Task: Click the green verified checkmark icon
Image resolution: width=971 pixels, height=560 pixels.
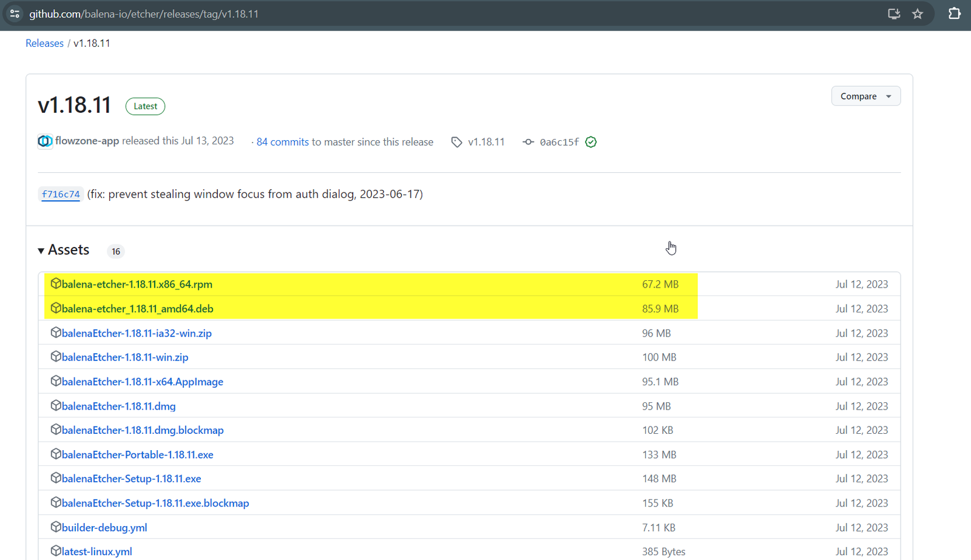Action: pos(591,142)
